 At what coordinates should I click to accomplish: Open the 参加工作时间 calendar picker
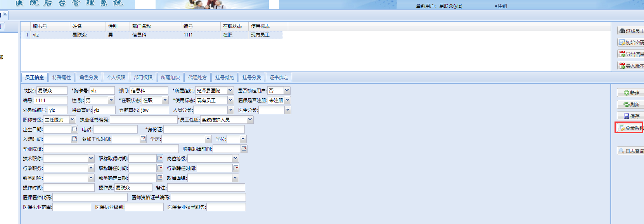(x=143, y=139)
